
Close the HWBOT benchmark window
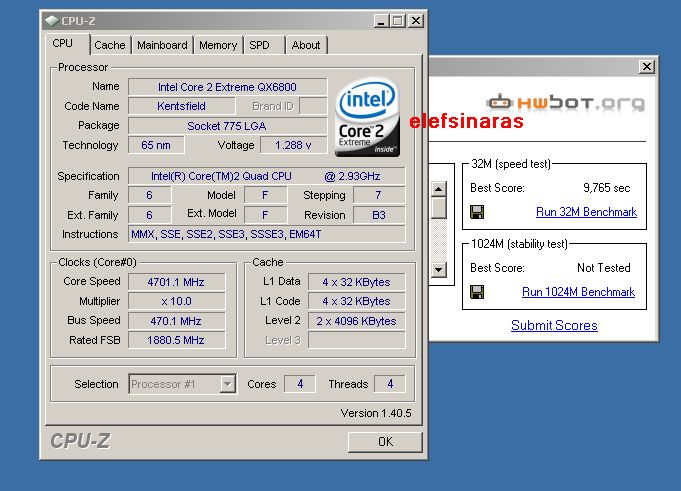(x=647, y=66)
